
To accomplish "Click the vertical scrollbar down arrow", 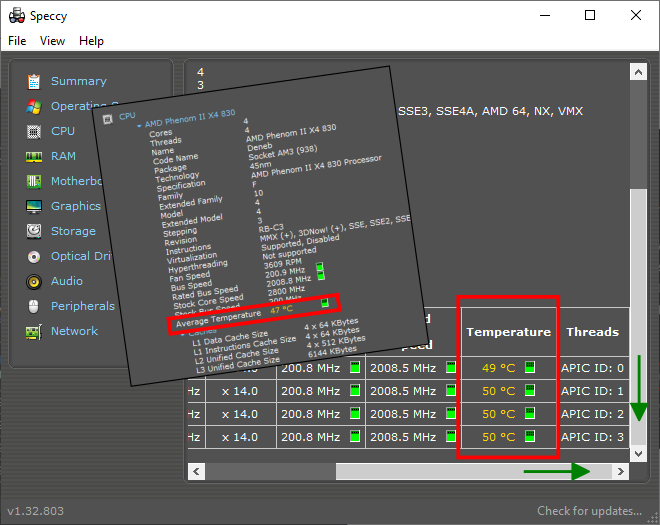I will click(639, 453).
